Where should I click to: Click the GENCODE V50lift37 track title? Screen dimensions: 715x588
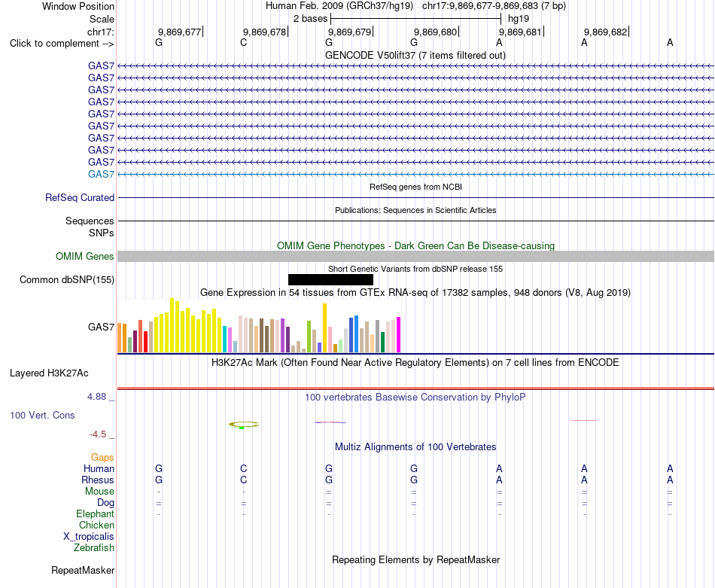tap(415, 55)
